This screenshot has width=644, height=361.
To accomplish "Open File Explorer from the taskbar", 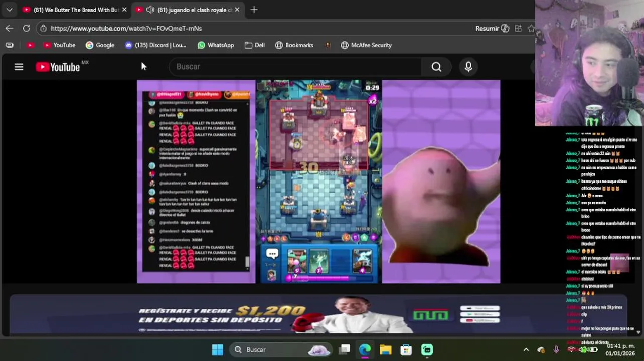I will point(385,350).
